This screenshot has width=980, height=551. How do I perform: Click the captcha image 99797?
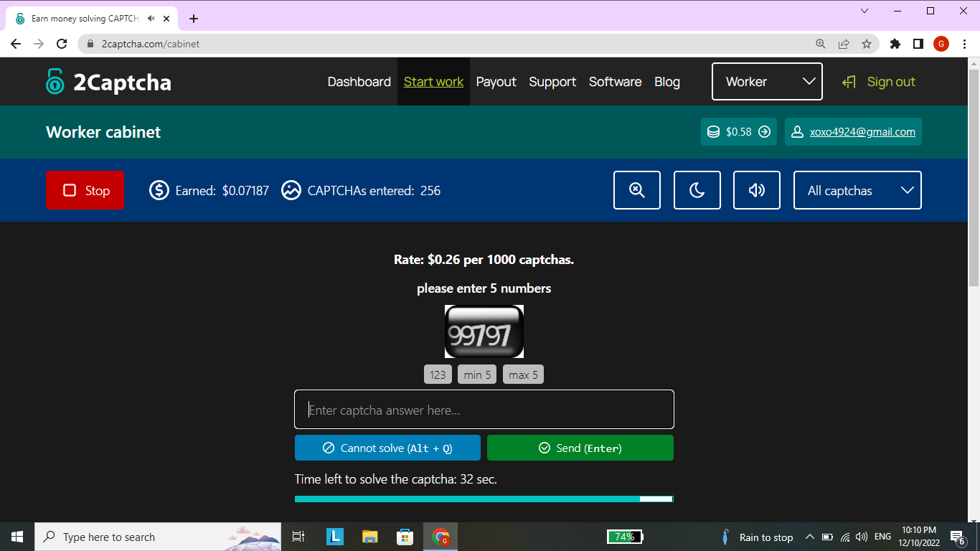click(x=484, y=331)
